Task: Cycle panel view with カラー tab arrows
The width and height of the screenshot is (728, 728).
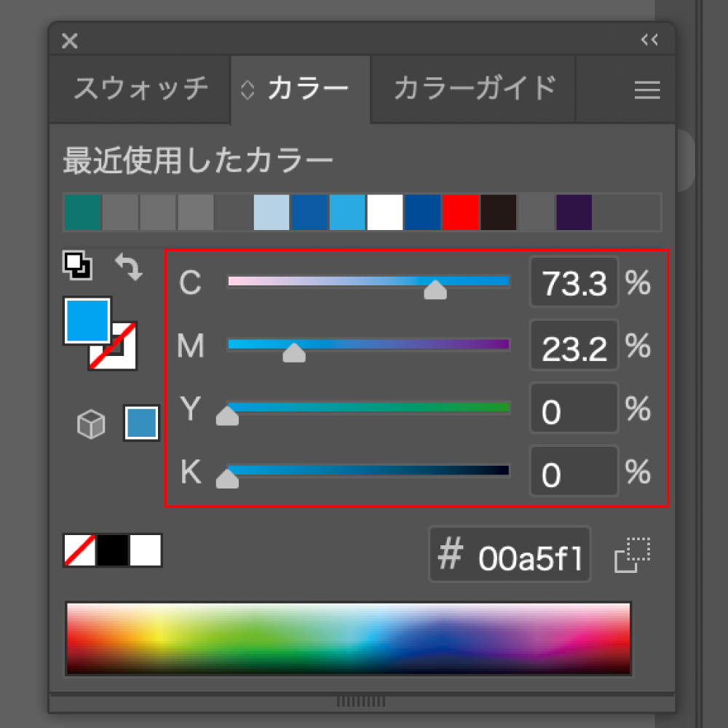Action: coord(248,90)
